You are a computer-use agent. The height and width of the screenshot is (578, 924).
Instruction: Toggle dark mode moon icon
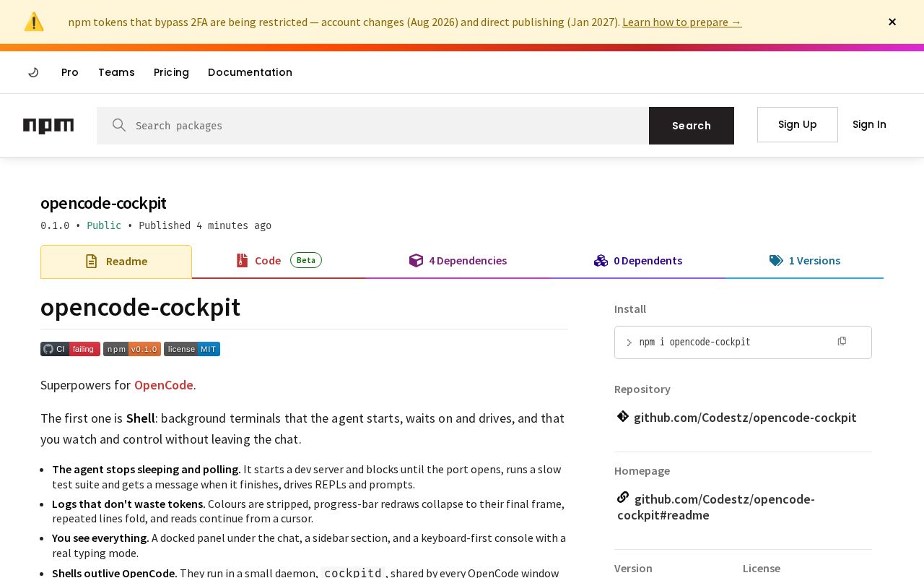(x=33, y=72)
